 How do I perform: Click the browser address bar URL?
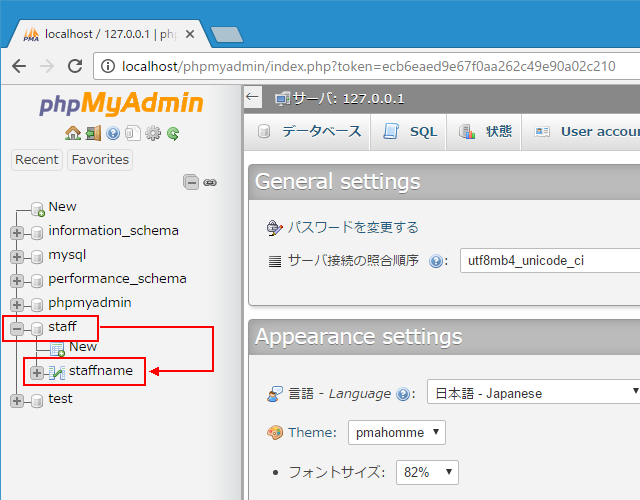tap(369, 66)
